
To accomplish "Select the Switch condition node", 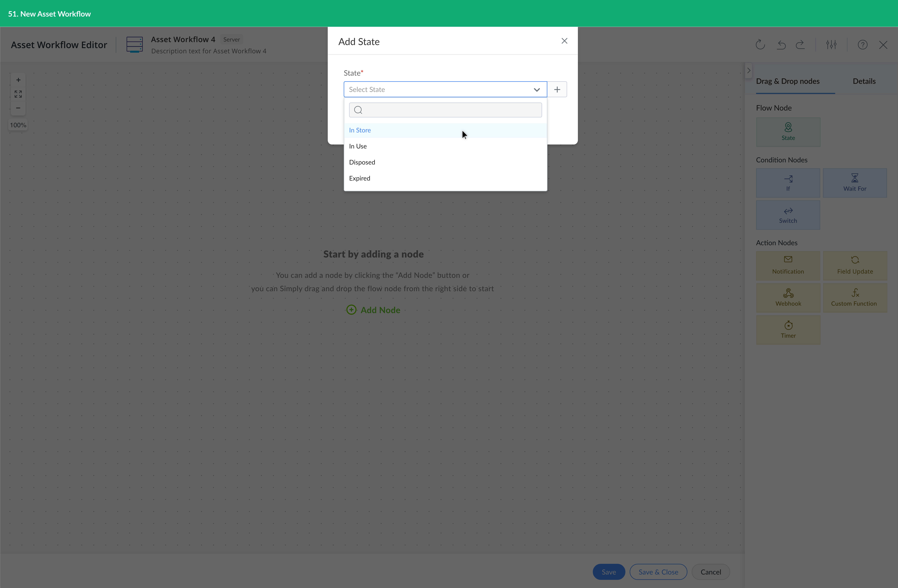I will (x=788, y=215).
